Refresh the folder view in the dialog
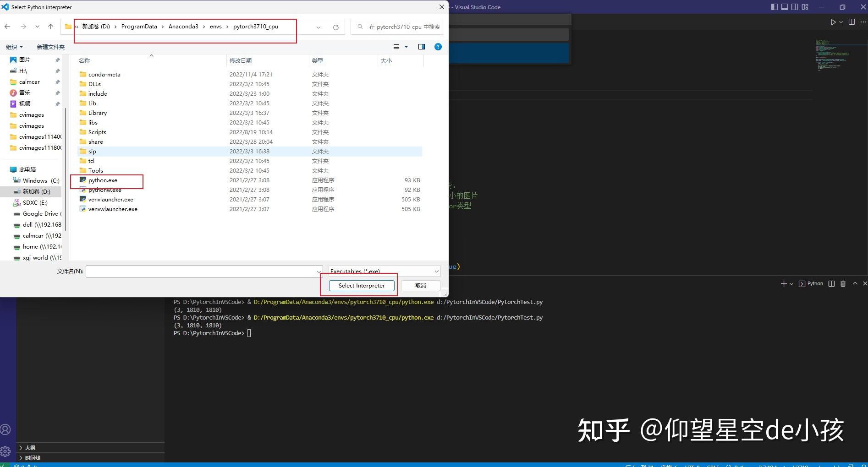The height and width of the screenshot is (467, 868). [336, 27]
